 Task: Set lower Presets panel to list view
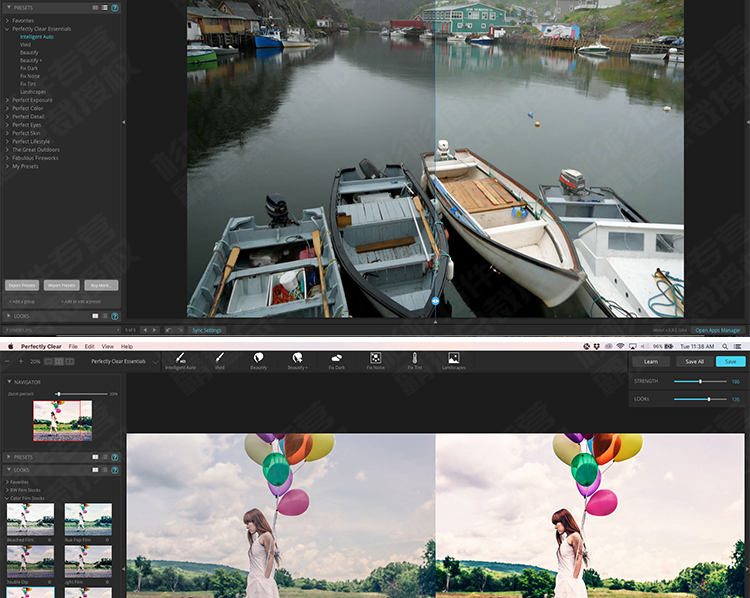click(x=105, y=457)
